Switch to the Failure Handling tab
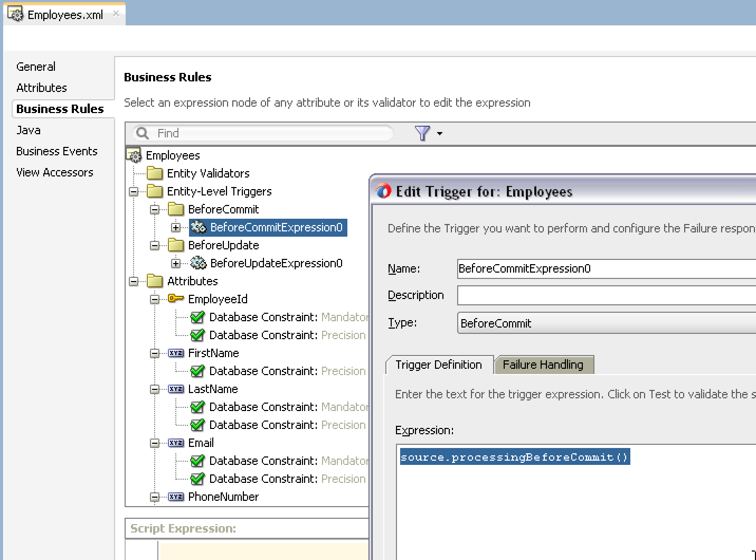This screenshot has height=560, width=756. coord(543,365)
